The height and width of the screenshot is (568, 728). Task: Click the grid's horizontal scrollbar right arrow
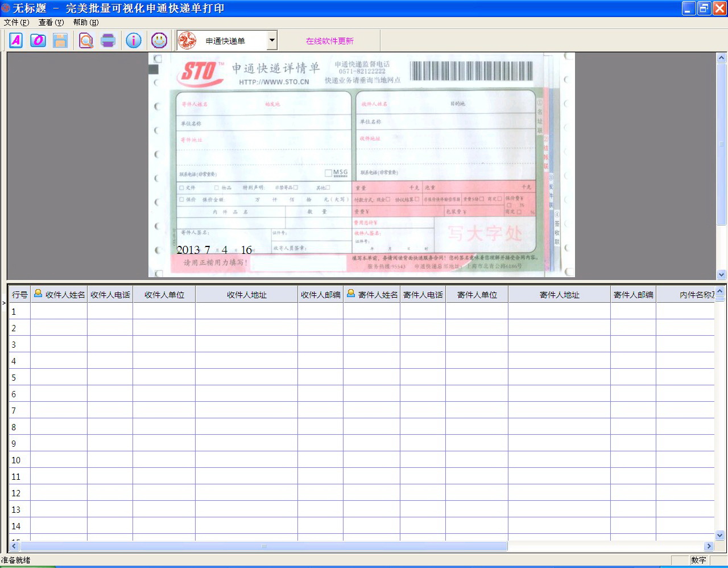point(709,546)
